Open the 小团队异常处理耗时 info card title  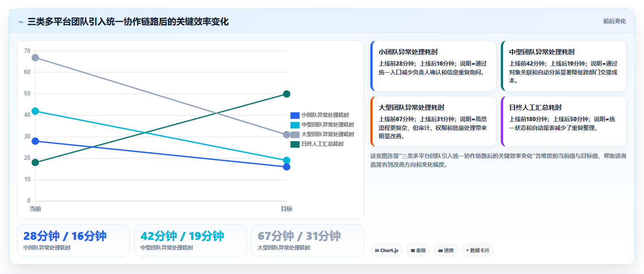408,52
